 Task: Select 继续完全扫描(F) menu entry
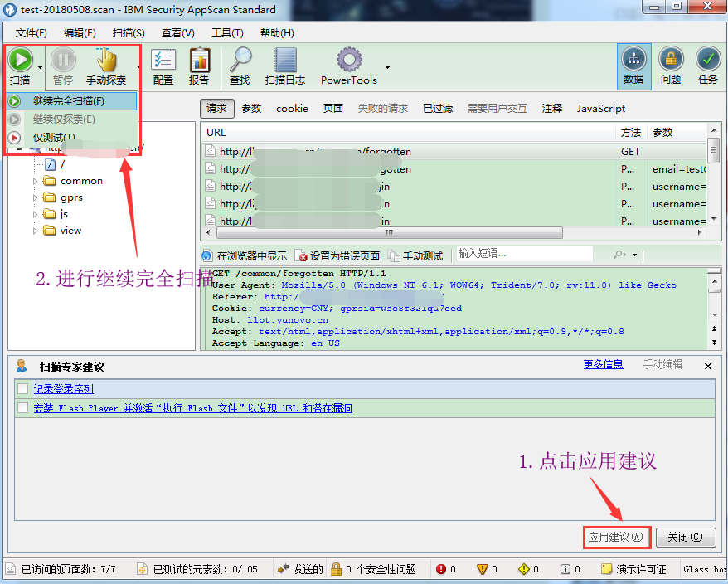72,101
